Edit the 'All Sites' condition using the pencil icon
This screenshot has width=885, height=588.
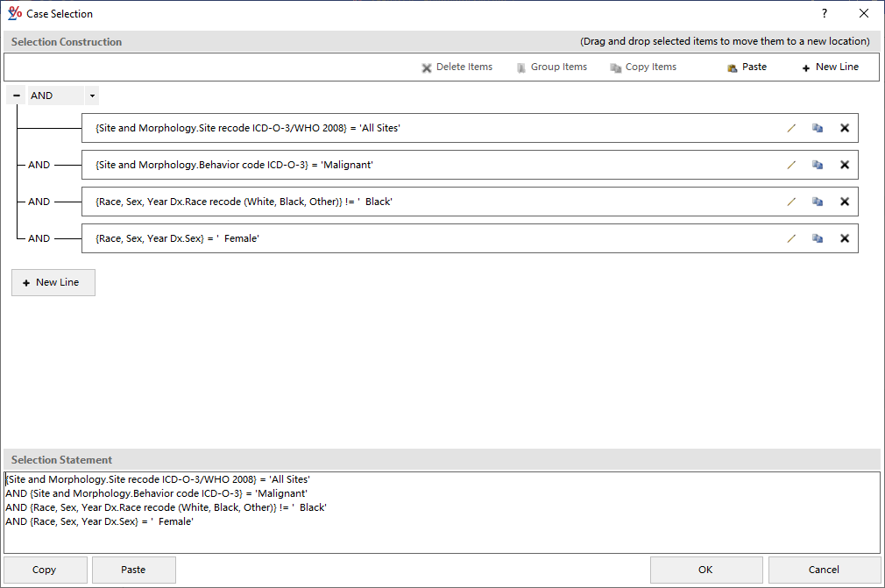tap(791, 128)
